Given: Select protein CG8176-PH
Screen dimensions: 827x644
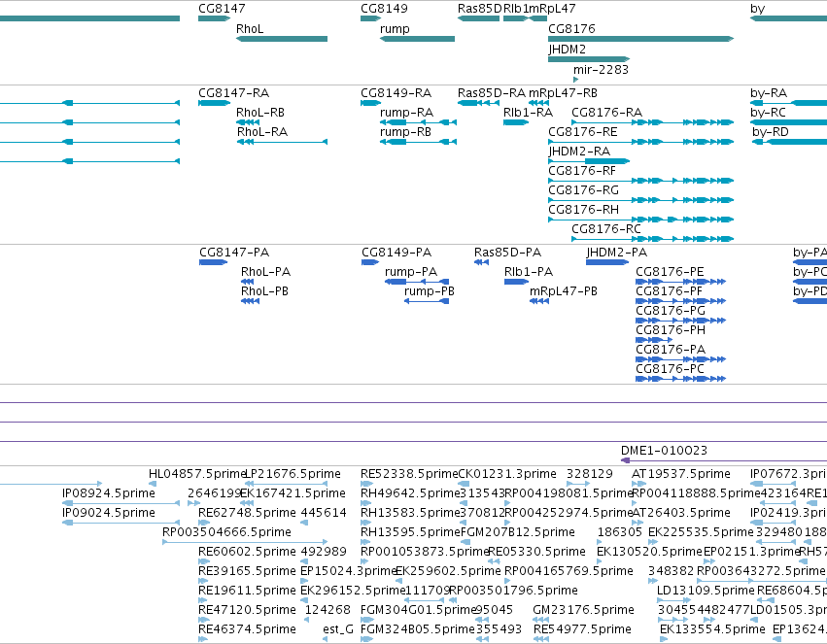Looking at the screenshot, I should (x=654, y=340).
